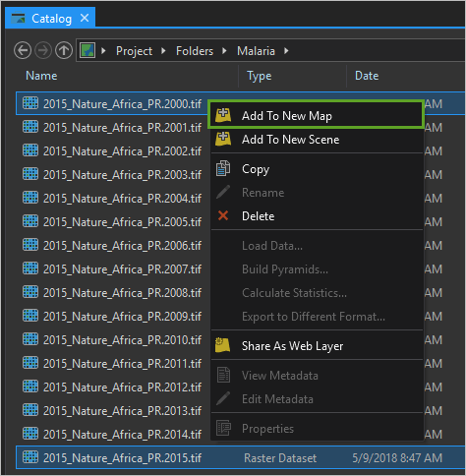Click raster icon of PR.2007.tif
466x476 pixels.
click(30, 268)
